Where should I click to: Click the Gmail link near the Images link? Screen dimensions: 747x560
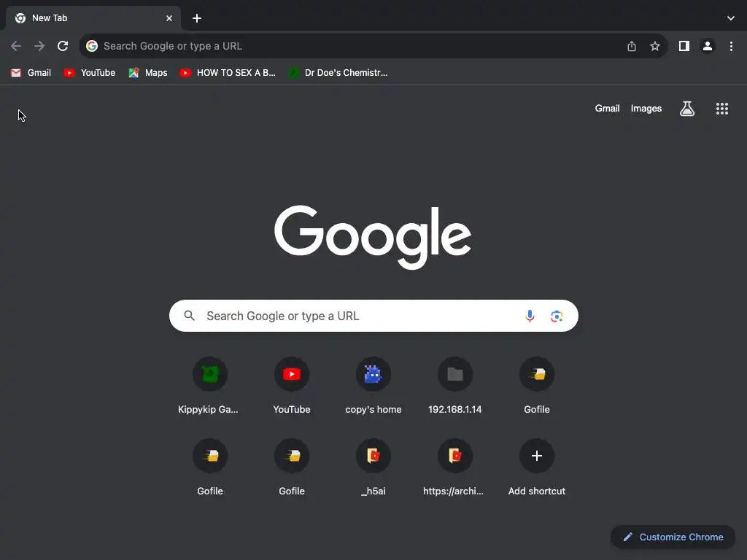[607, 109]
